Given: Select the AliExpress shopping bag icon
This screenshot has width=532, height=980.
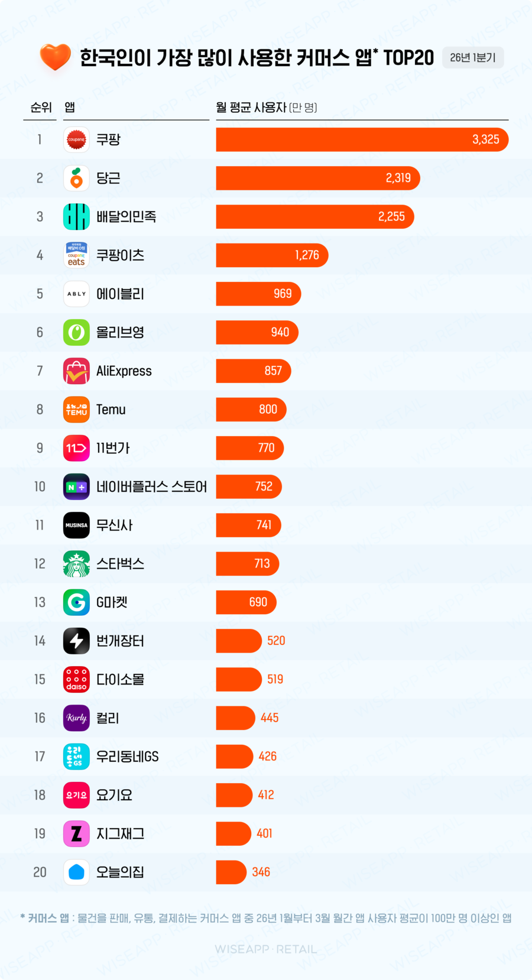Looking at the screenshot, I should click(76, 371).
